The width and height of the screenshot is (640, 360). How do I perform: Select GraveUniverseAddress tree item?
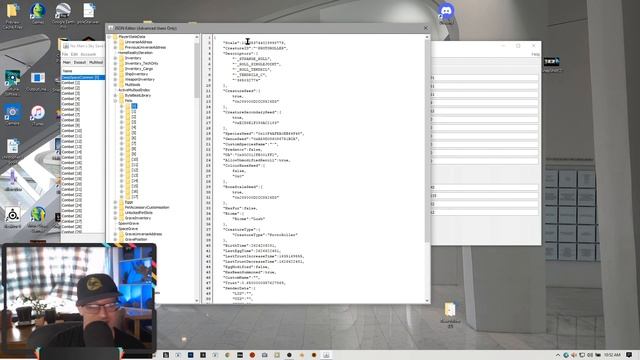click(143, 234)
